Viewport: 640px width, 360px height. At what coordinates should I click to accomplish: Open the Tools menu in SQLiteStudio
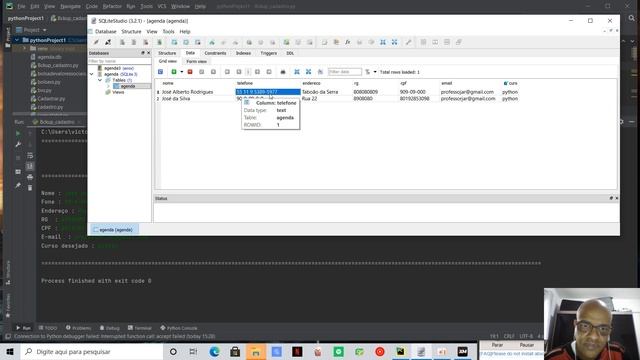pos(169,31)
